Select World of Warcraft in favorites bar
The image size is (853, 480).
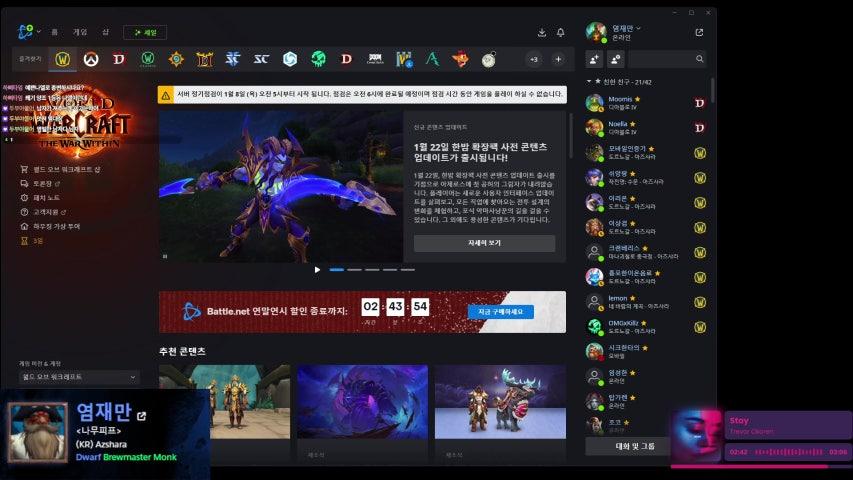(63, 59)
